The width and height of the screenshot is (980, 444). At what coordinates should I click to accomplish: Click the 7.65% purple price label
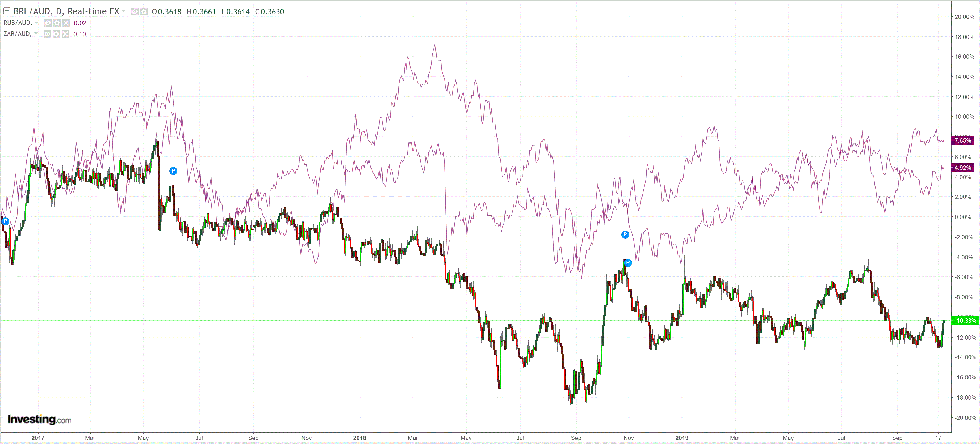click(962, 141)
